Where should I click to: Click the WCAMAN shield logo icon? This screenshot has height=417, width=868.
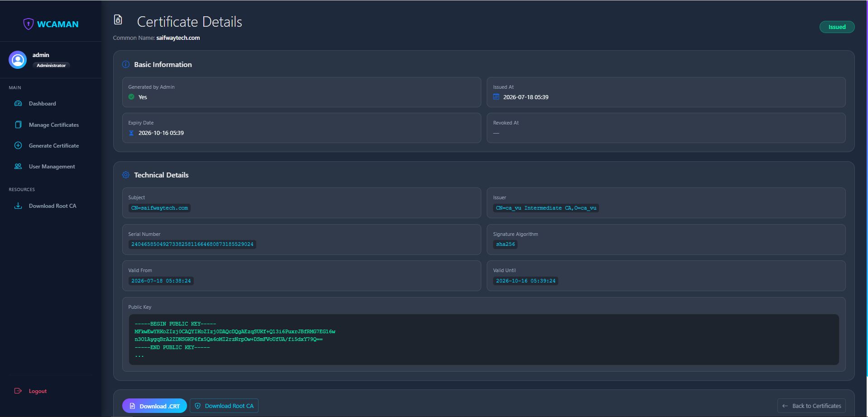pos(29,24)
